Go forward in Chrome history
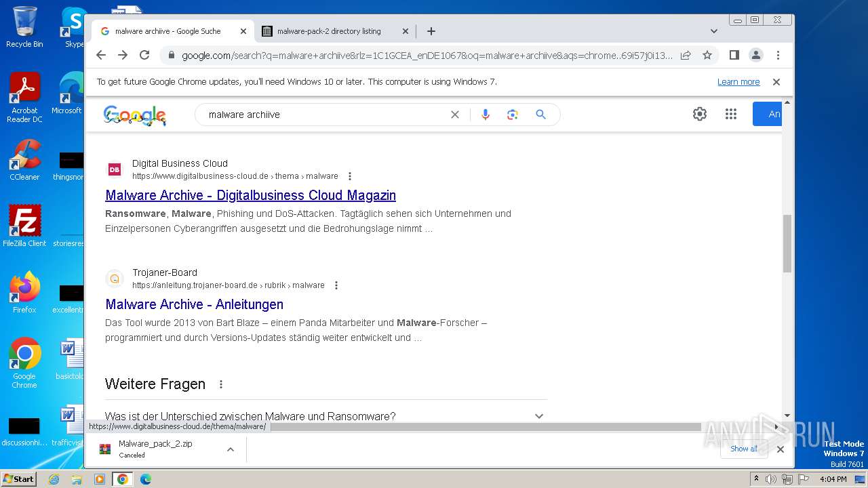Image resolution: width=868 pixels, height=488 pixels. point(123,55)
